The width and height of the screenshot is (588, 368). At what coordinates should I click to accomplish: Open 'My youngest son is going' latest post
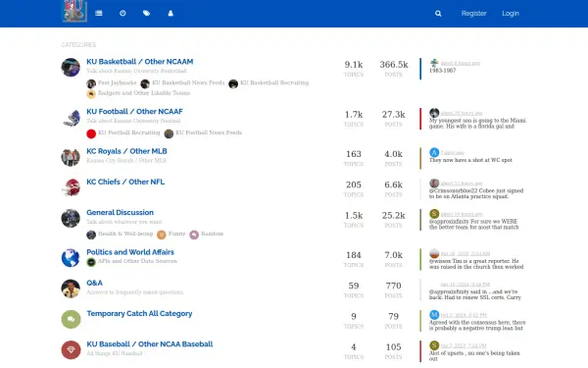tap(477, 124)
